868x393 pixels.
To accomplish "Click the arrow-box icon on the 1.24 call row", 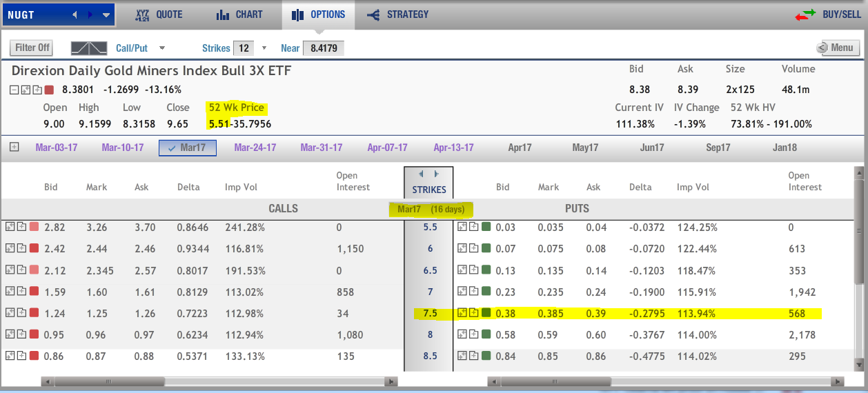I will point(10,314).
